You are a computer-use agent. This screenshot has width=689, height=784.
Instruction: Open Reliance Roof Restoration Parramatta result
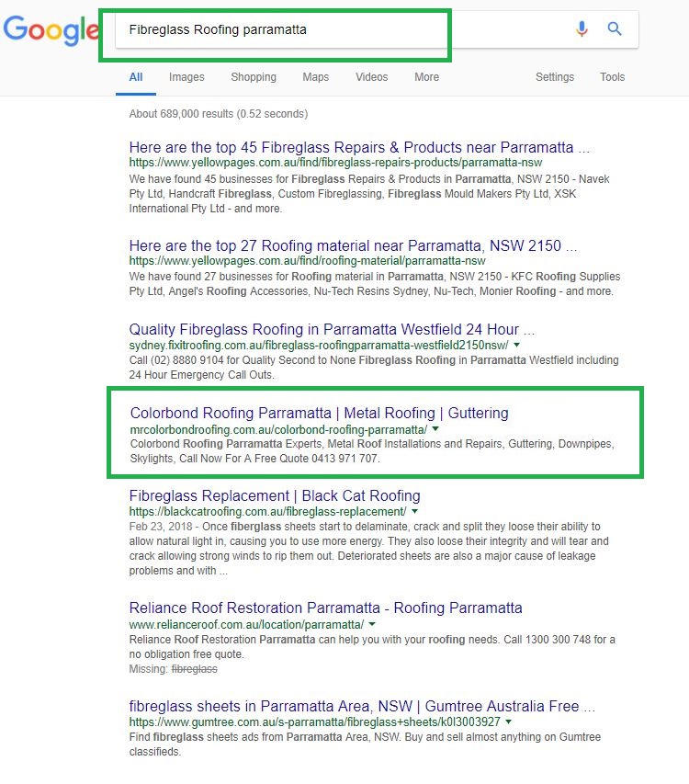coord(326,608)
